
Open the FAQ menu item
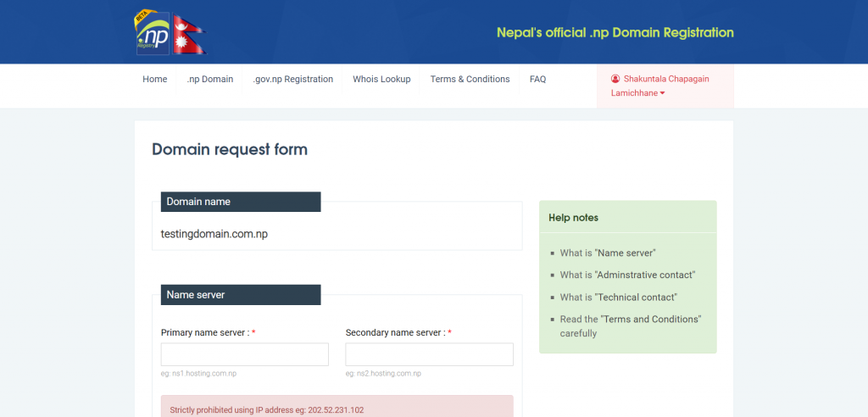pyautogui.click(x=537, y=79)
